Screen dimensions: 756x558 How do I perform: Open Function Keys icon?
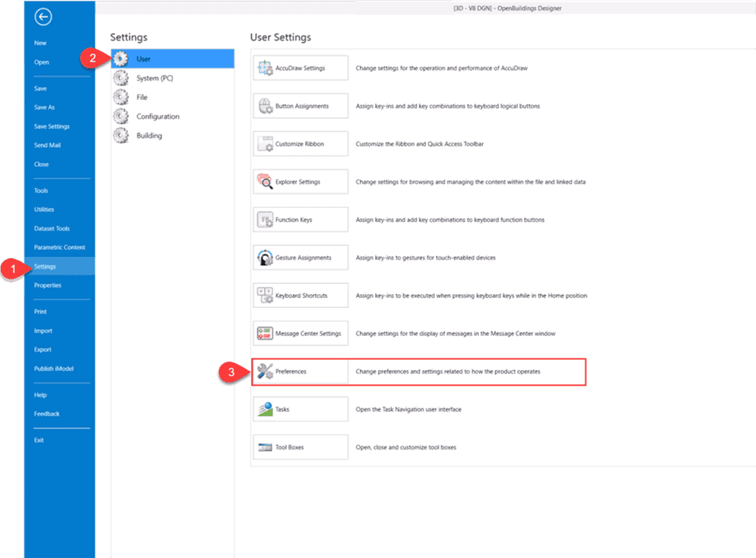pyautogui.click(x=265, y=220)
